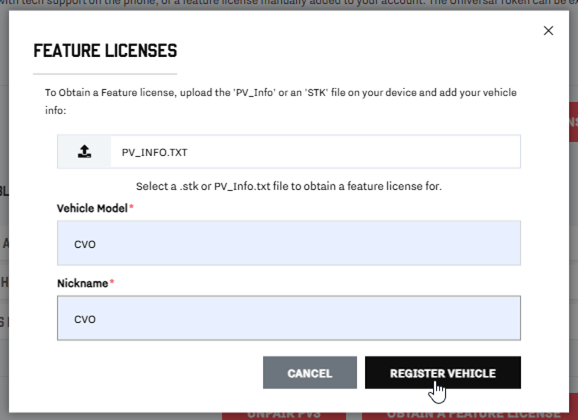This screenshot has height=420, width=578.
Task: Focus the Nickname text box
Action: (289, 318)
